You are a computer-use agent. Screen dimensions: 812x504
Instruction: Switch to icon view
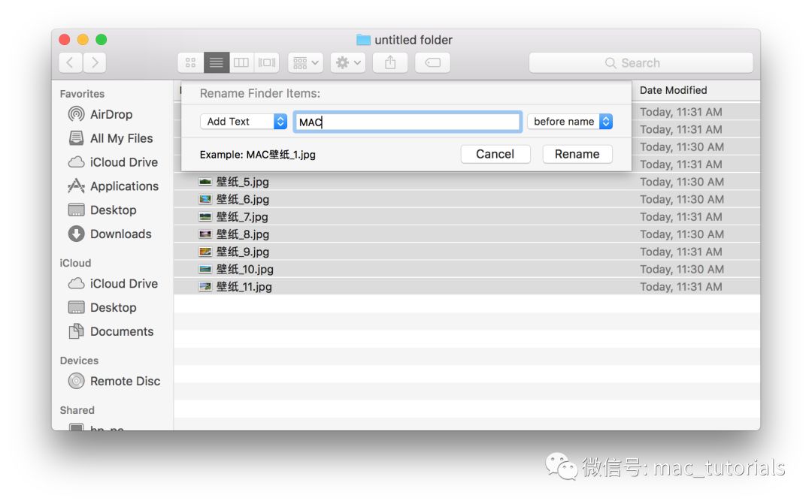[x=190, y=63]
